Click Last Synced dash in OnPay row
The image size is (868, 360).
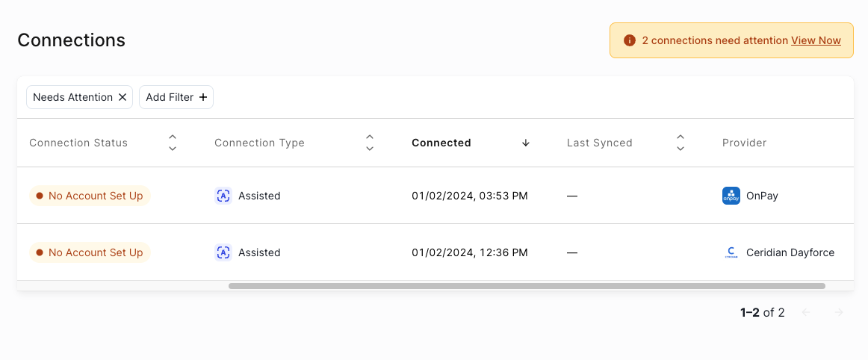(572, 196)
